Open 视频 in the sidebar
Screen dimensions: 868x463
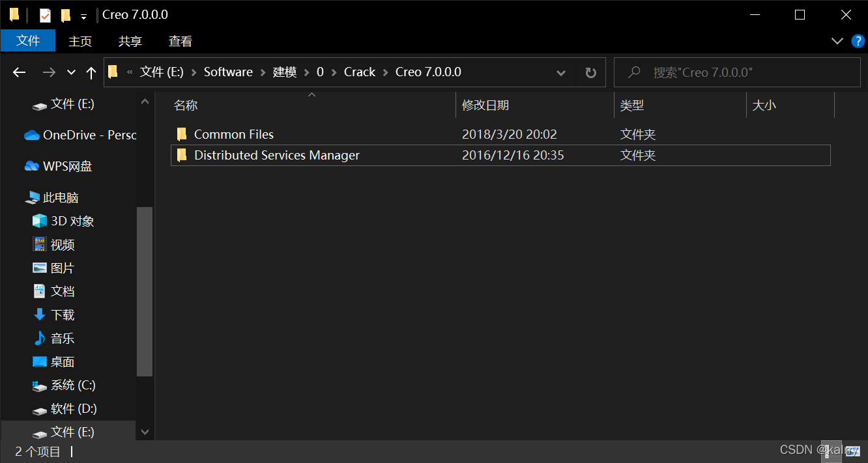[x=53, y=245]
